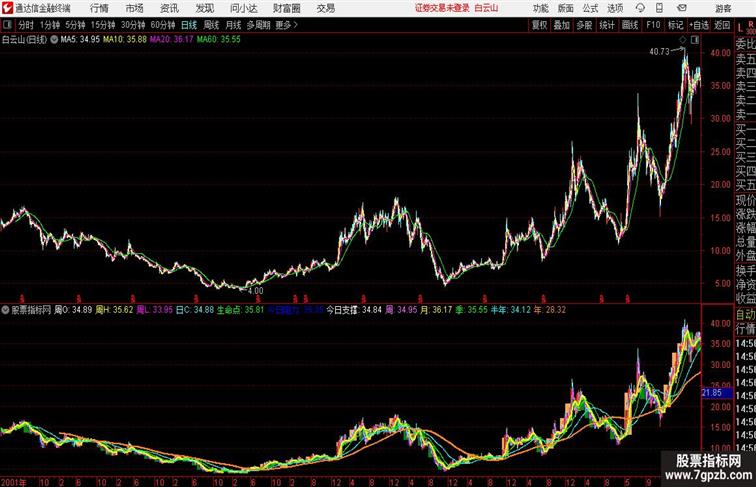
Task: Click the MA20: 36.17 label
Action: click(x=172, y=40)
